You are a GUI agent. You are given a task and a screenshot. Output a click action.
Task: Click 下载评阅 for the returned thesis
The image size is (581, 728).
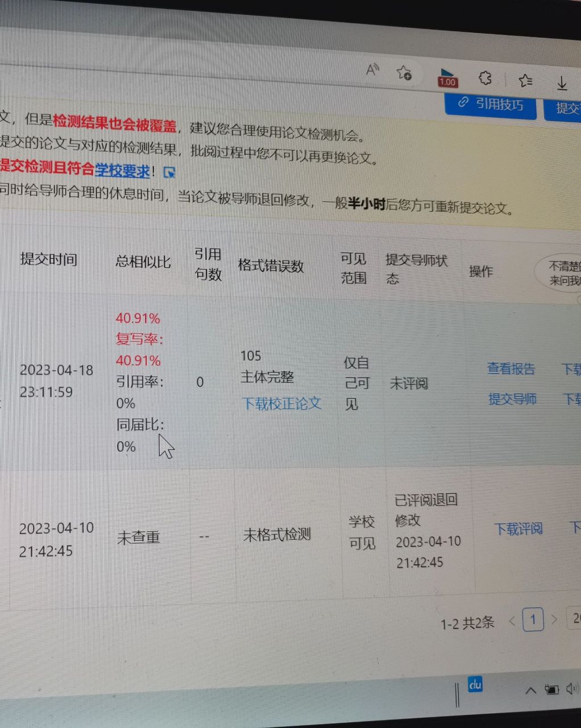(x=517, y=529)
